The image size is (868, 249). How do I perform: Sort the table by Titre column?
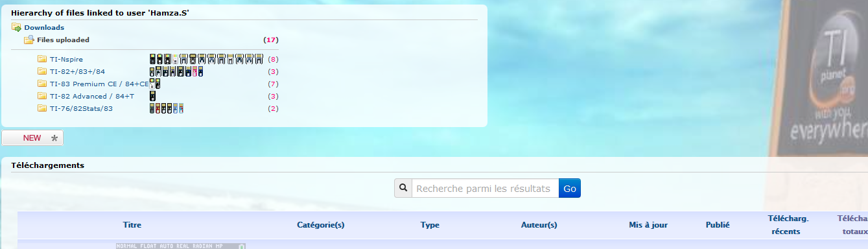point(132,225)
